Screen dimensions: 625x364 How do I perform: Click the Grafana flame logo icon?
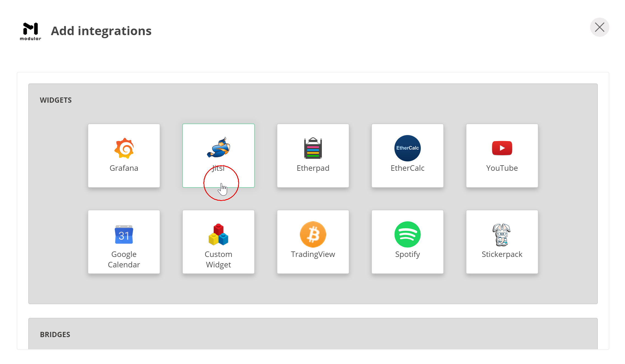pos(124,148)
